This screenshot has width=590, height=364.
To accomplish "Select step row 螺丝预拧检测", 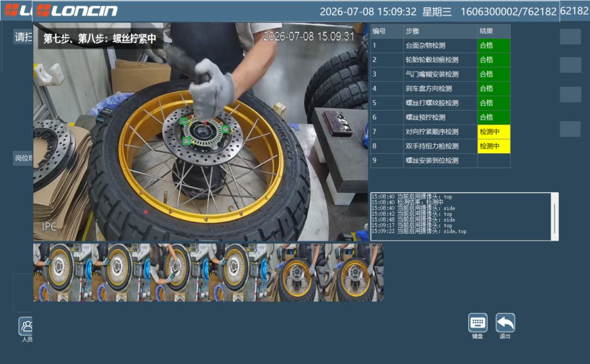I will [440, 117].
